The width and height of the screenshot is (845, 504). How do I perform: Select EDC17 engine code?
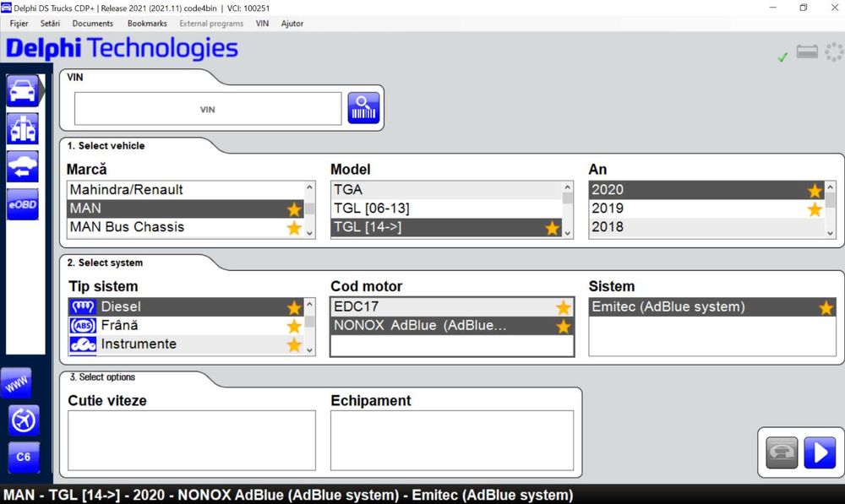pos(452,307)
